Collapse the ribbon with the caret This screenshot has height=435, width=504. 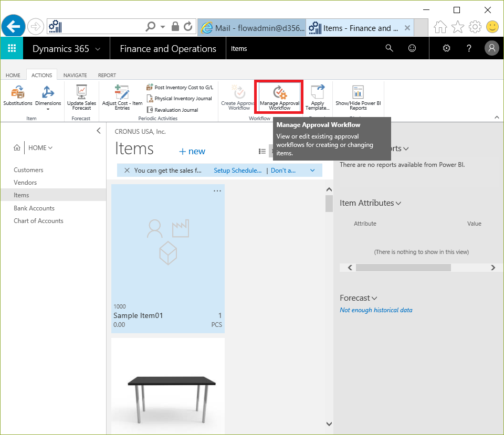[x=497, y=118]
